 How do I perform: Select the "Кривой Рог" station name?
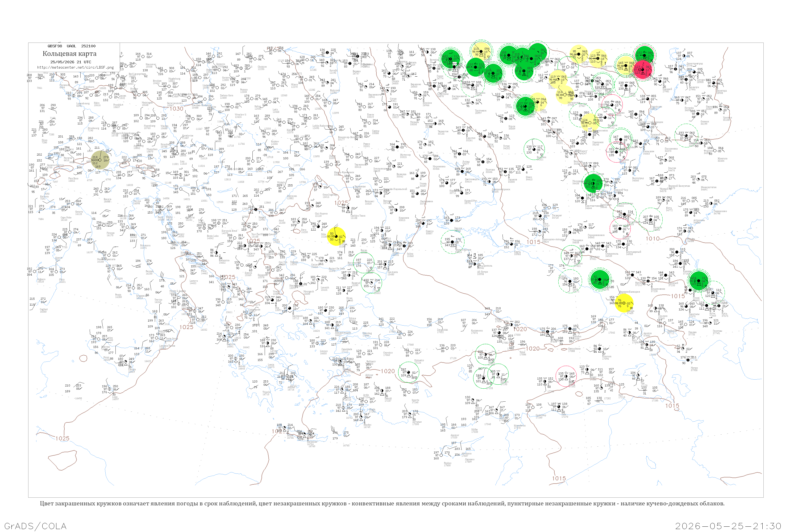pos(470,201)
